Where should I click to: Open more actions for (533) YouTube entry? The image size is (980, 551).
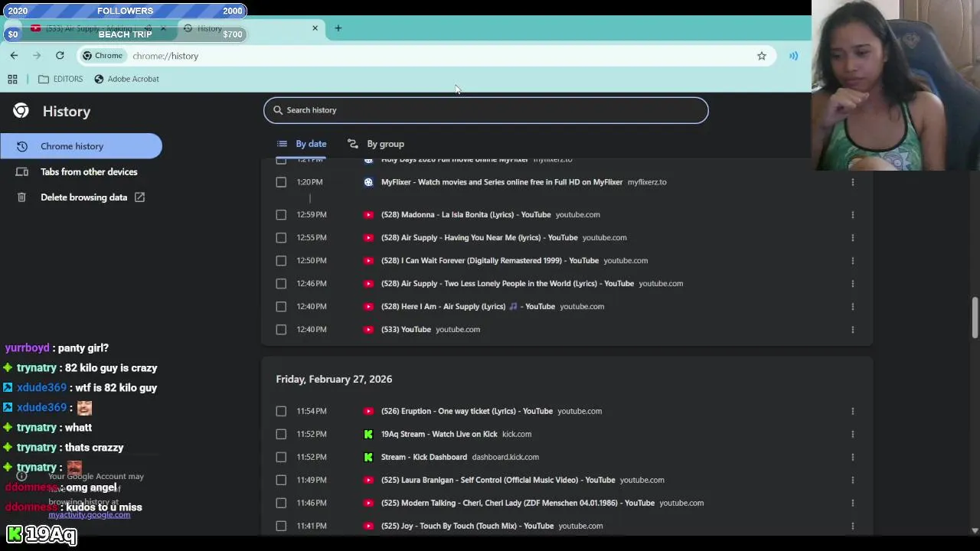click(852, 330)
